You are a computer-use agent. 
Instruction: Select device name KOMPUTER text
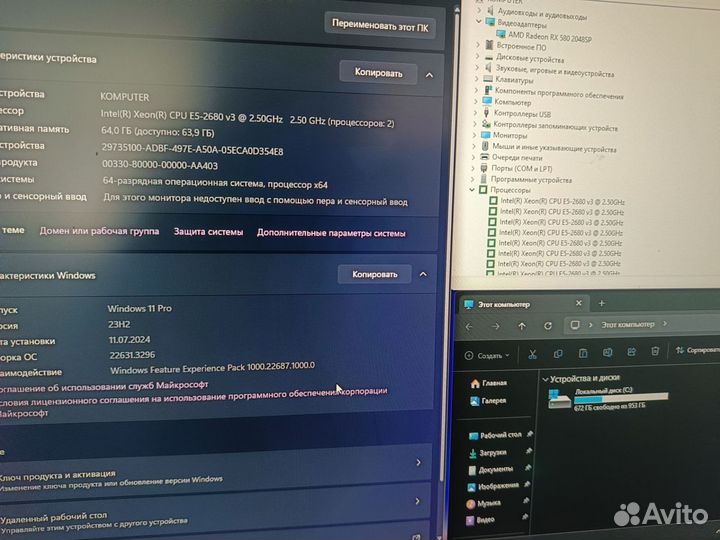(x=124, y=97)
